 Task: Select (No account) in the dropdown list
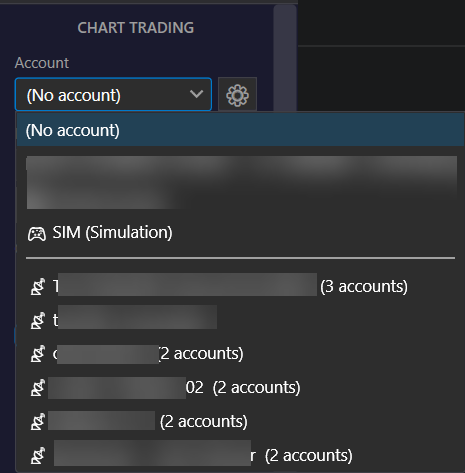click(241, 130)
